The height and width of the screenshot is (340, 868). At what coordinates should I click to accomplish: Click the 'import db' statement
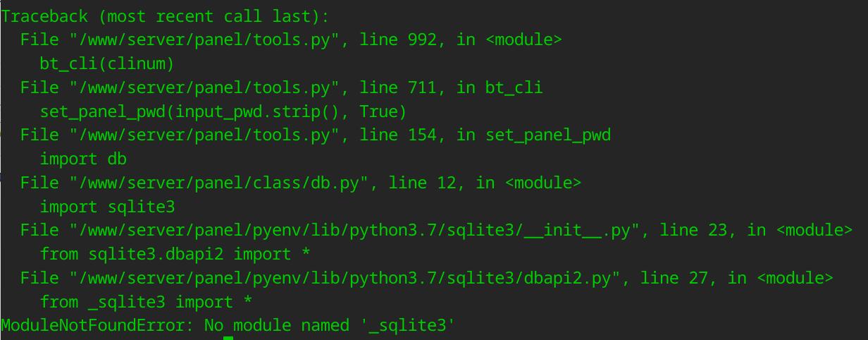pos(83,159)
